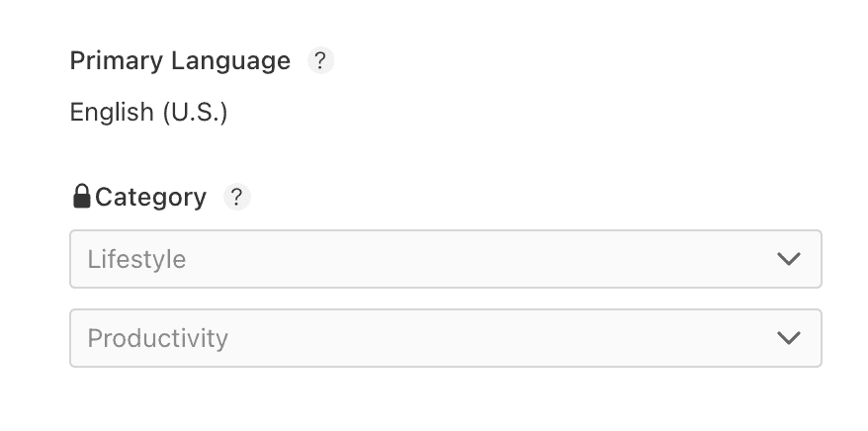Show the tooltip next to Primary Language

pyautogui.click(x=320, y=61)
